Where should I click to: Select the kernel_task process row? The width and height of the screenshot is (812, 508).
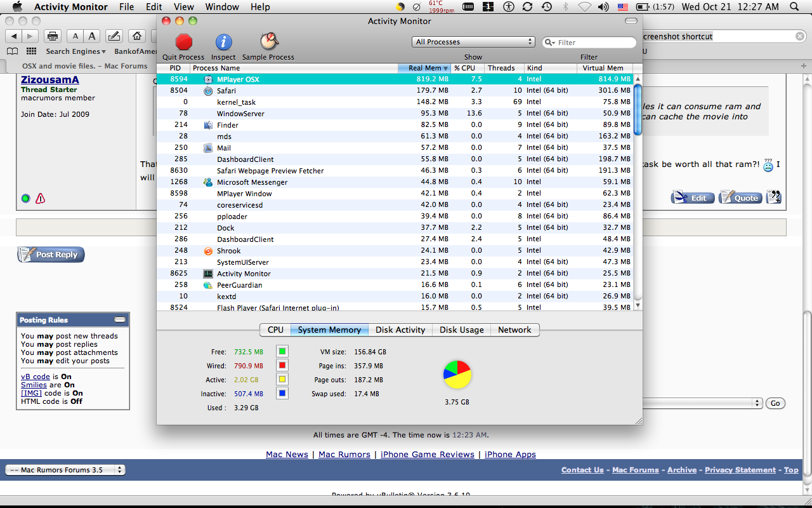(395, 102)
